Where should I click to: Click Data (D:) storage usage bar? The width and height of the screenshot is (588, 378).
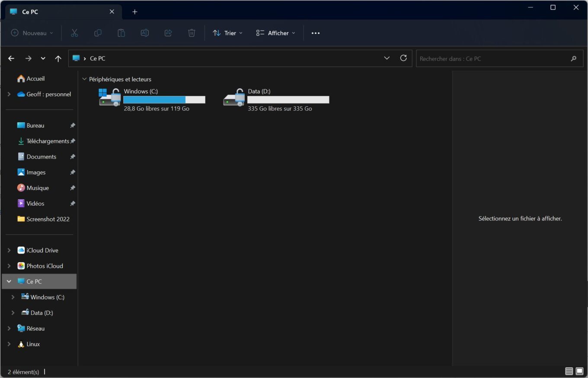pyautogui.click(x=288, y=100)
